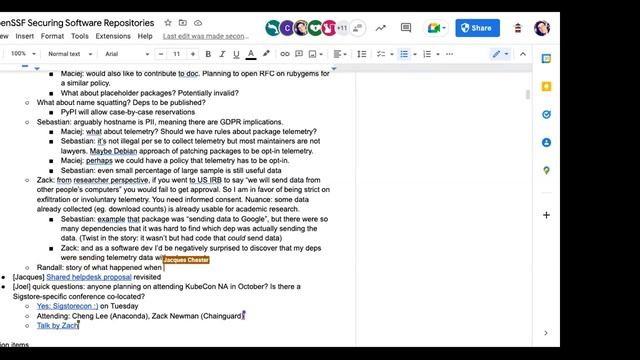Image resolution: width=640 pixels, height=360 pixels.
Task: Click font size field showing 11
Action: tap(176, 54)
